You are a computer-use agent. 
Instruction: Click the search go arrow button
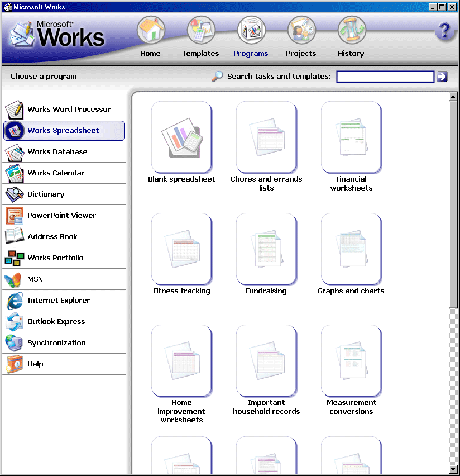coord(442,77)
